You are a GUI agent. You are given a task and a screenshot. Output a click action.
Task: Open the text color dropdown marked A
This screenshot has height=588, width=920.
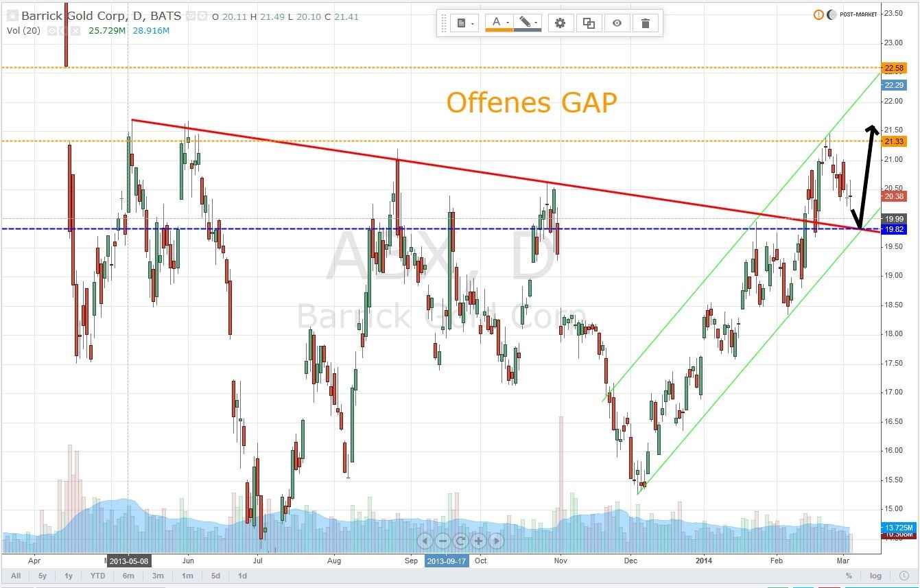pyautogui.click(x=499, y=23)
